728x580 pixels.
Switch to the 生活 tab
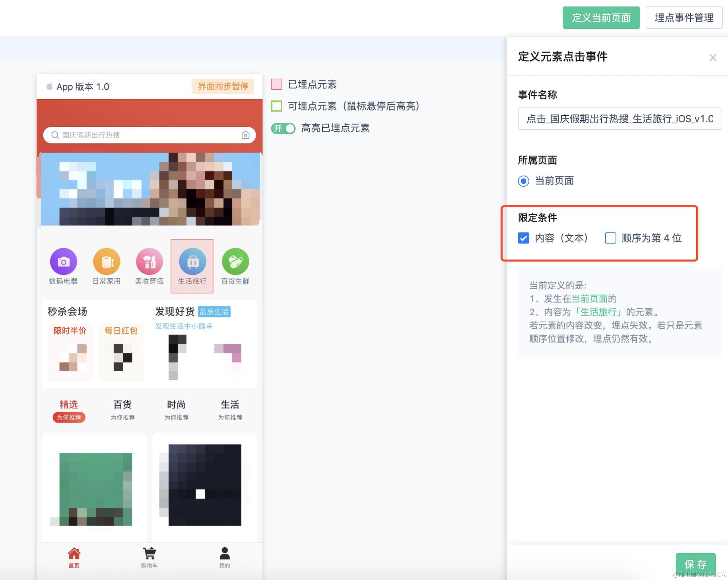(230, 405)
